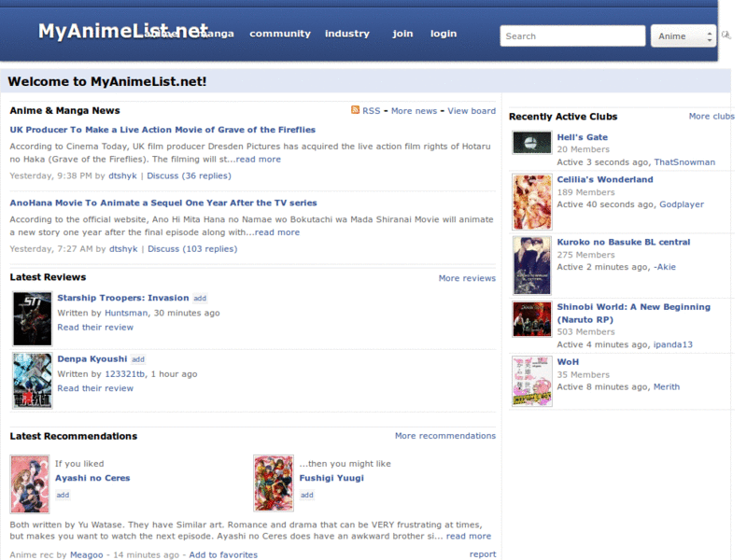
Task: Click the Starship Troopers: Invasion cover thumbnail
Action: coord(33,319)
